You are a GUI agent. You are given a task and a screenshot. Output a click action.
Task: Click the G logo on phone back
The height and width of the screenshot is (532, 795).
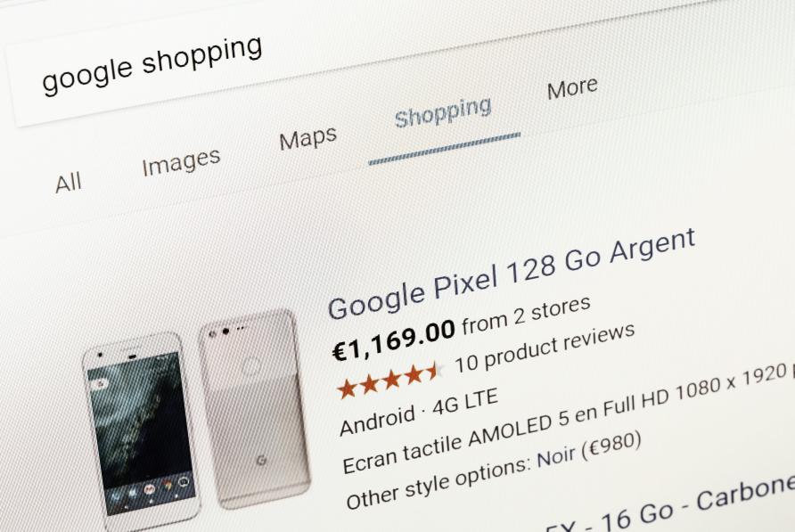[261, 461]
